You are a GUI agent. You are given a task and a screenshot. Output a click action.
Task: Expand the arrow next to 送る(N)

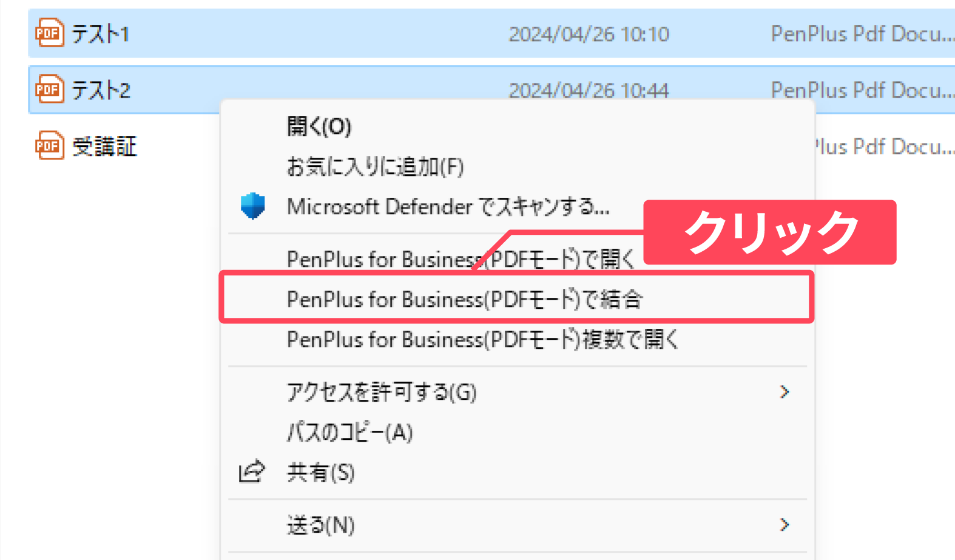[x=785, y=524]
